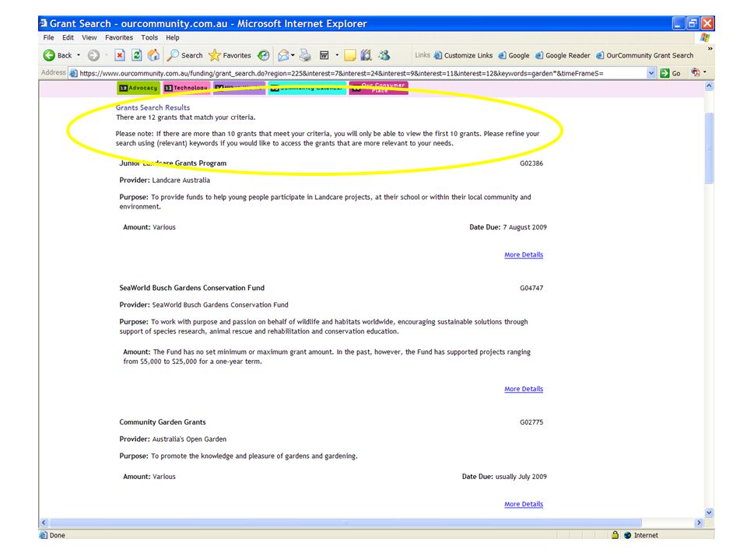Open More Details for Community Garden Grants
This screenshot has width=747, height=560.
(524, 504)
